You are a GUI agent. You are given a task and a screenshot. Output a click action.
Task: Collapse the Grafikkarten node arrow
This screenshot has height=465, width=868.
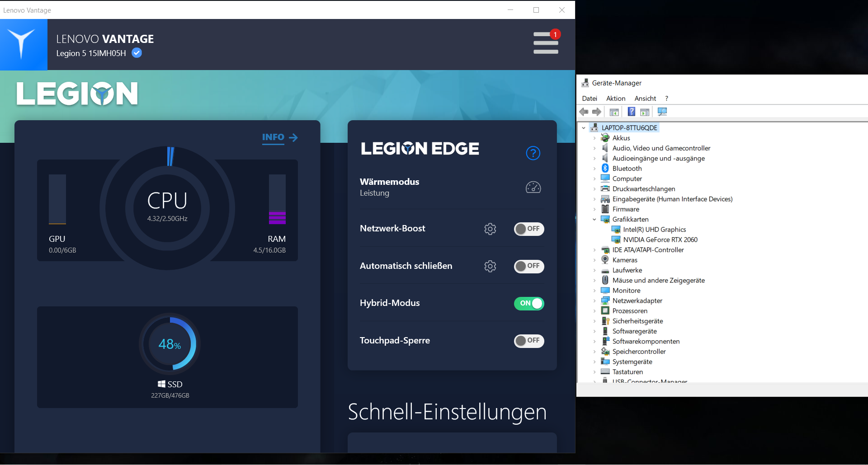[x=594, y=219]
